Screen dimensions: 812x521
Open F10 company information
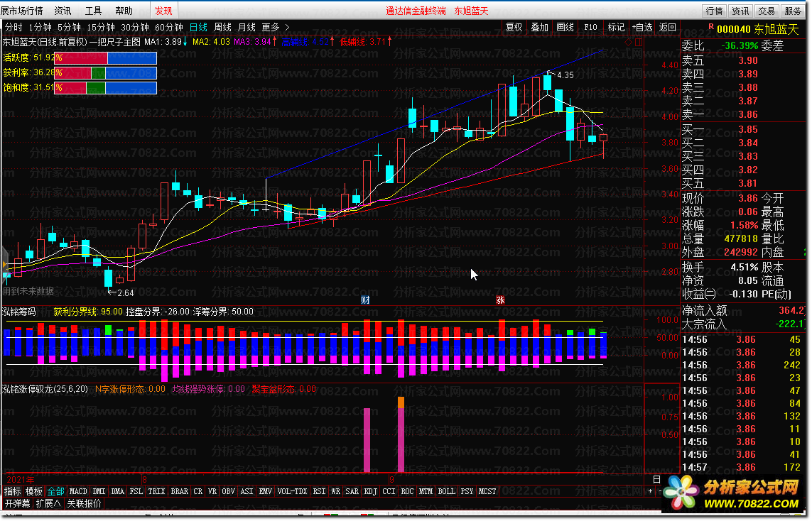tap(590, 27)
